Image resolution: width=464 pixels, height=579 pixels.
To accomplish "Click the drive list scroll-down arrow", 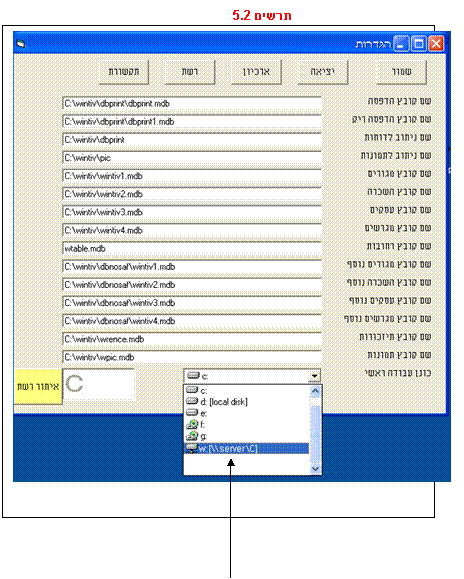I will pos(316,469).
